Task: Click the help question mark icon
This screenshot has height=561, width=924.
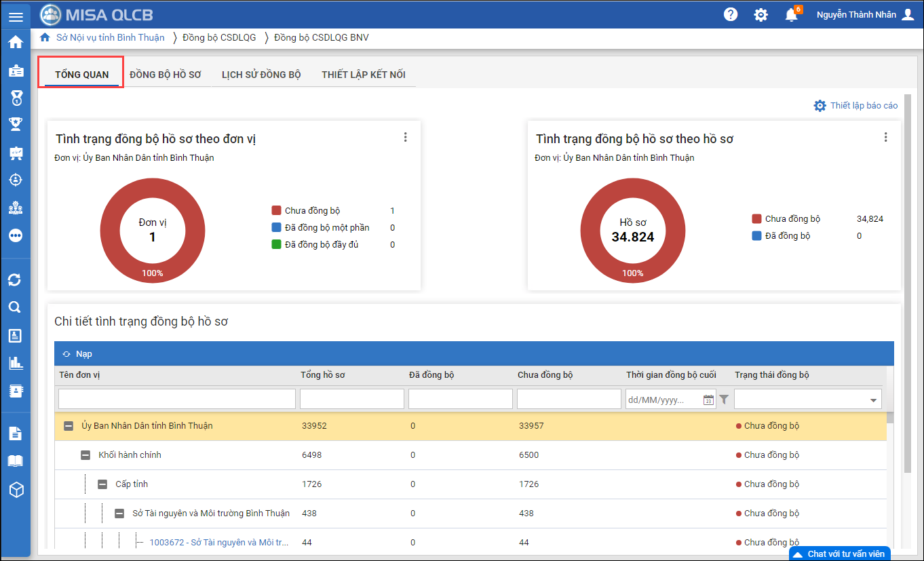Action: 731,14
